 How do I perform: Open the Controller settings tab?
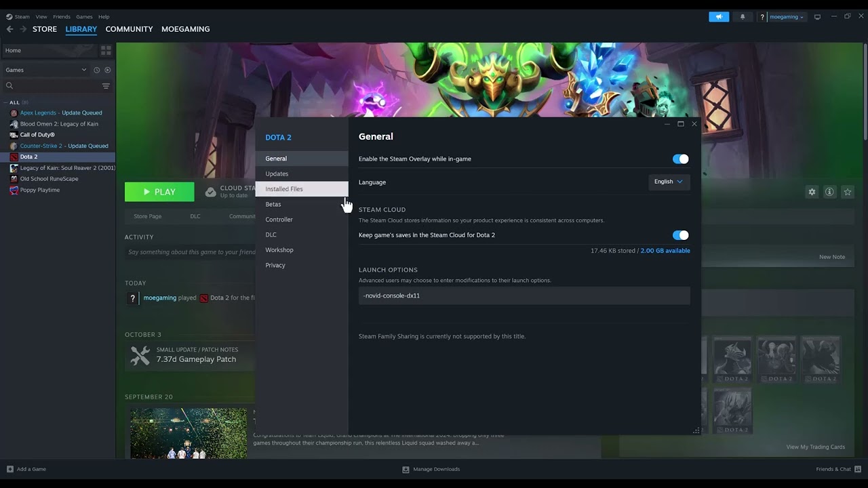pos(302,220)
